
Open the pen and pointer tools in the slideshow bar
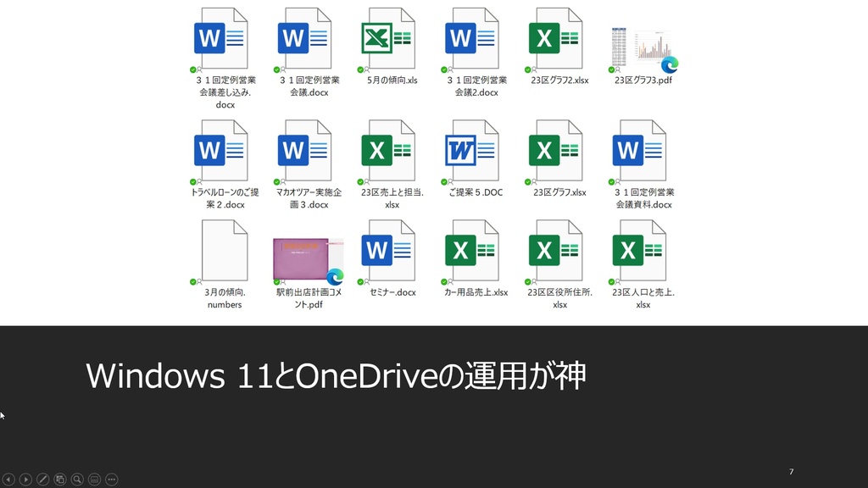pos(42,480)
